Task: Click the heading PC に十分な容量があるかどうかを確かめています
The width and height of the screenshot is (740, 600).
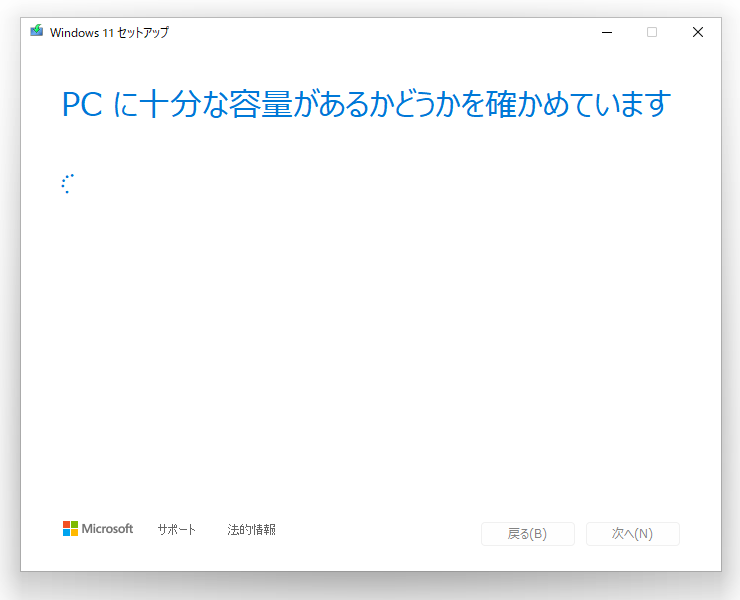Action: point(366,104)
